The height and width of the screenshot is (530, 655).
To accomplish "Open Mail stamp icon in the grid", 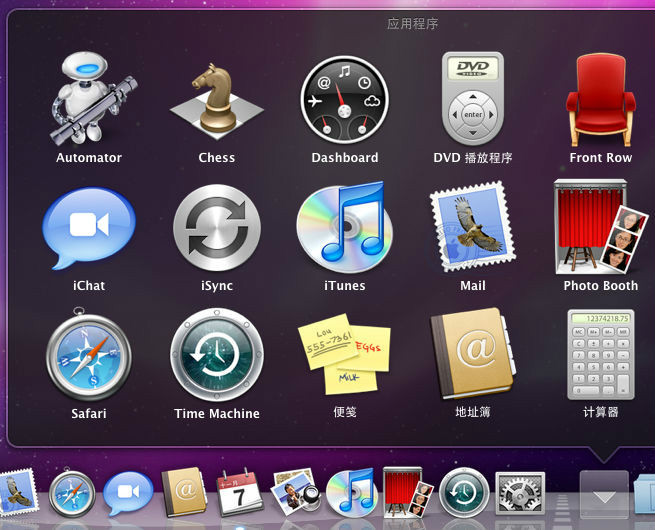I will click(x=473, y=226).
